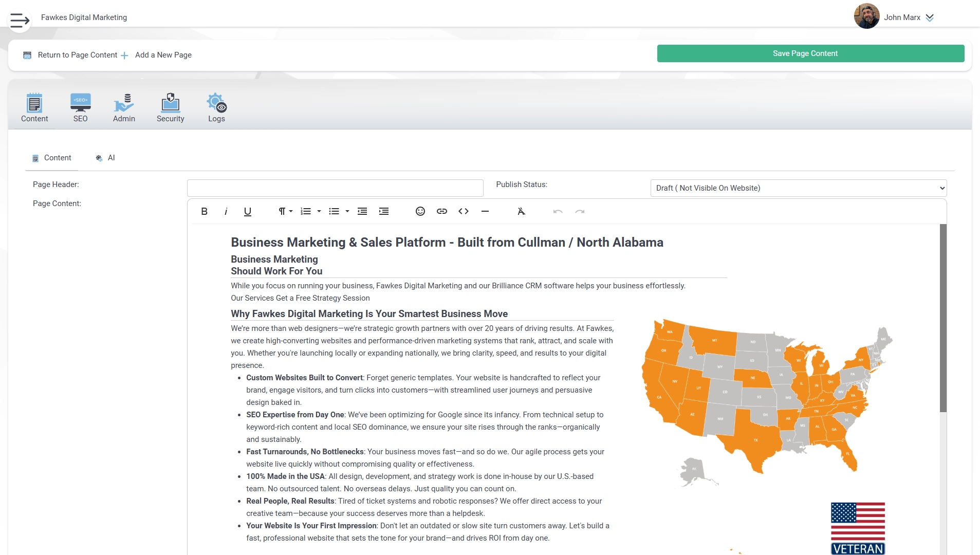Insert an unordered bullet list
980x555 pixels.
pyautogui.click(x=334, y=211)
